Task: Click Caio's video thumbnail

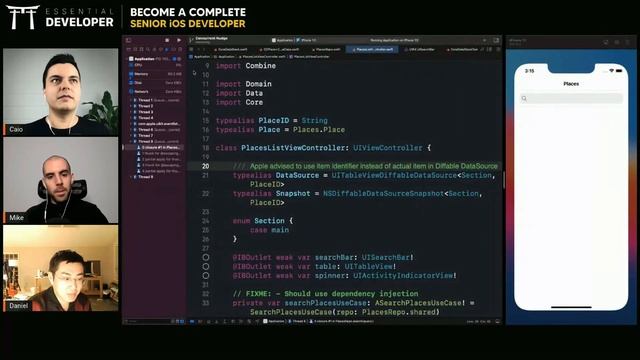Action: tap(61, 92)
